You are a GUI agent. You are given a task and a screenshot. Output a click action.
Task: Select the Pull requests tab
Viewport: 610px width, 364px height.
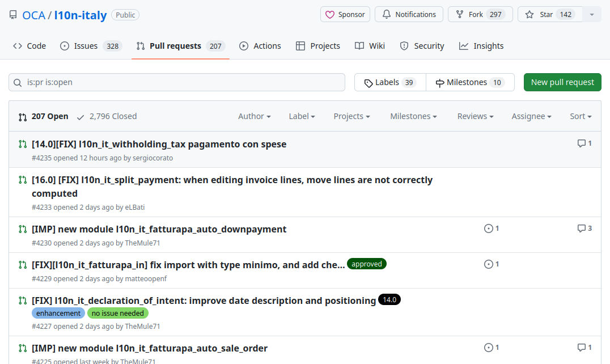[x=180, y=46]
